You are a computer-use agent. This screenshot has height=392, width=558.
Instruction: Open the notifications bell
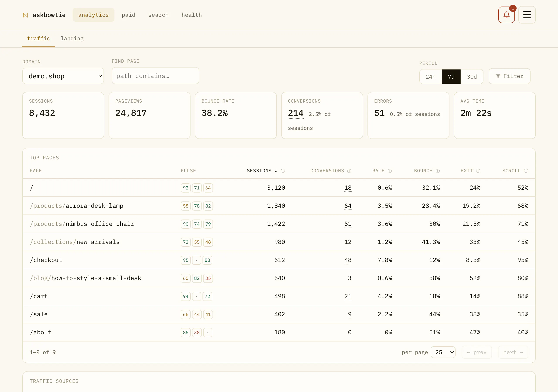click(x=506, y=15)
